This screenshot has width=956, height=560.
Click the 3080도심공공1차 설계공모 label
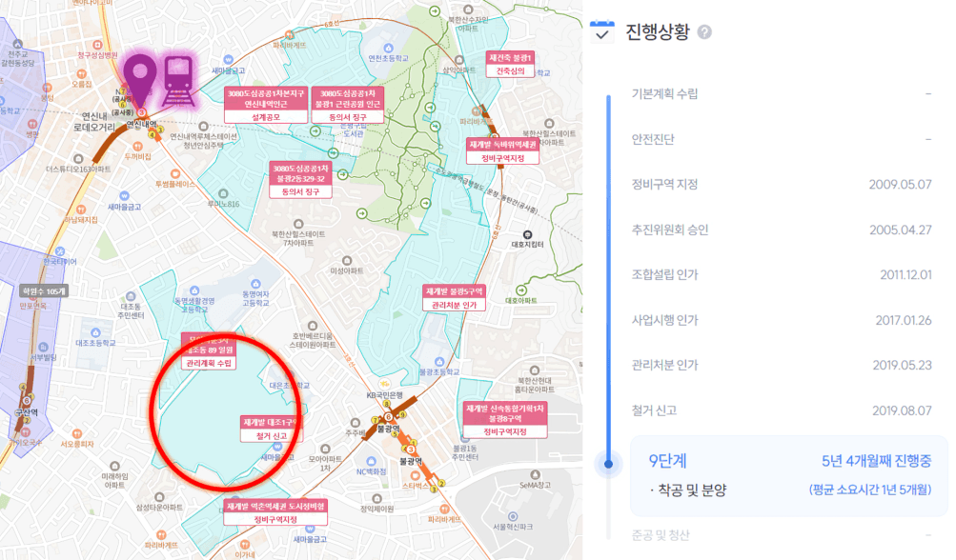pyautogui.click(x=265, y=105)
